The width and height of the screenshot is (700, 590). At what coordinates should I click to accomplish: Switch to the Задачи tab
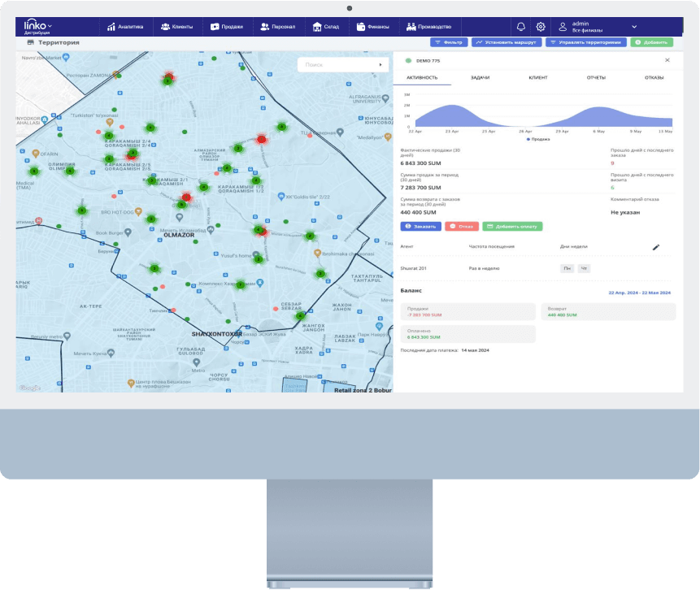point(480,78)
